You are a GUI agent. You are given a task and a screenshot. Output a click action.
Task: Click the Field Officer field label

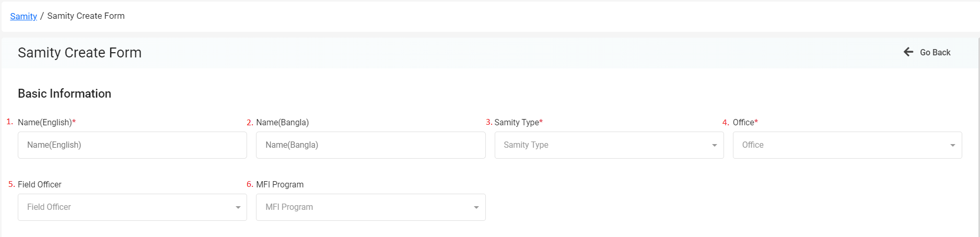[40, 184]
